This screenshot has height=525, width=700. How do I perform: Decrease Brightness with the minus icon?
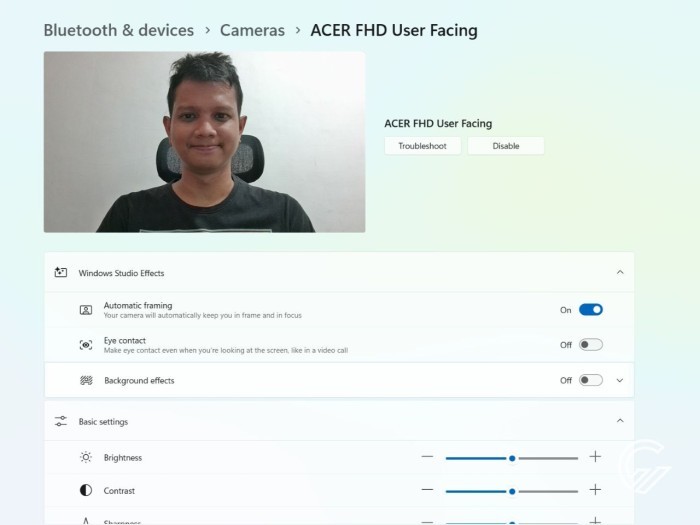coord(427,457)
